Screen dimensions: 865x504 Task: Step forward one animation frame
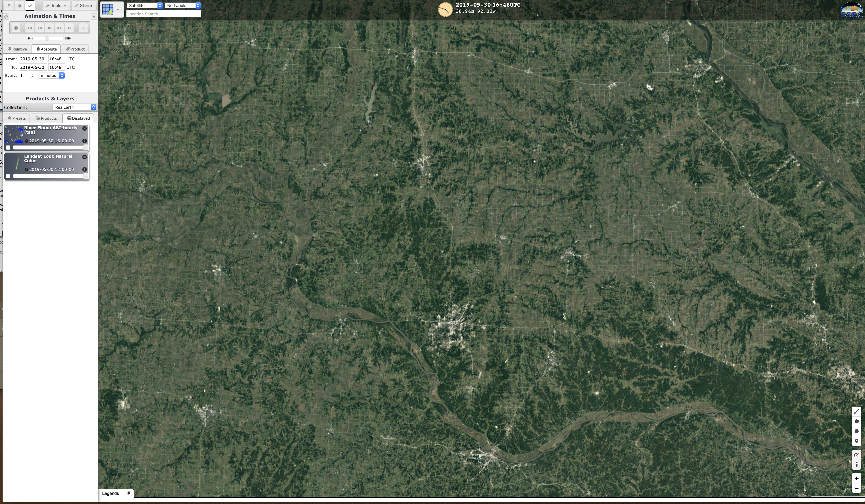tap(59, 28)
